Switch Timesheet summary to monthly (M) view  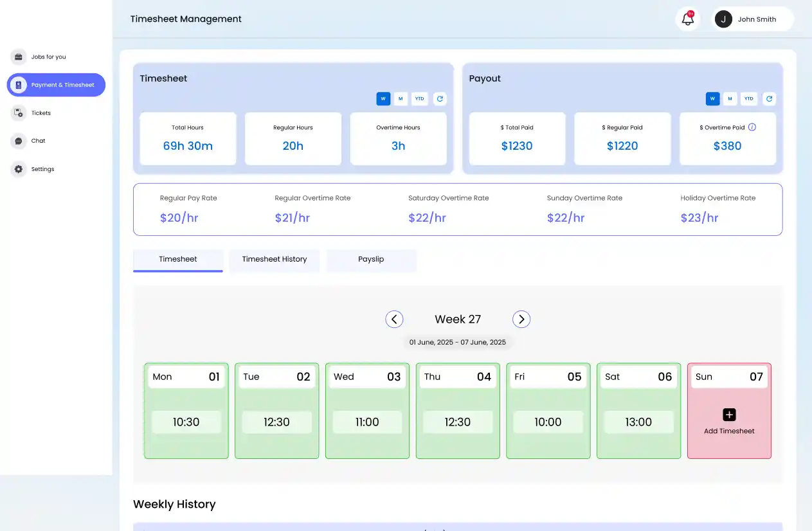coord(401,99)
